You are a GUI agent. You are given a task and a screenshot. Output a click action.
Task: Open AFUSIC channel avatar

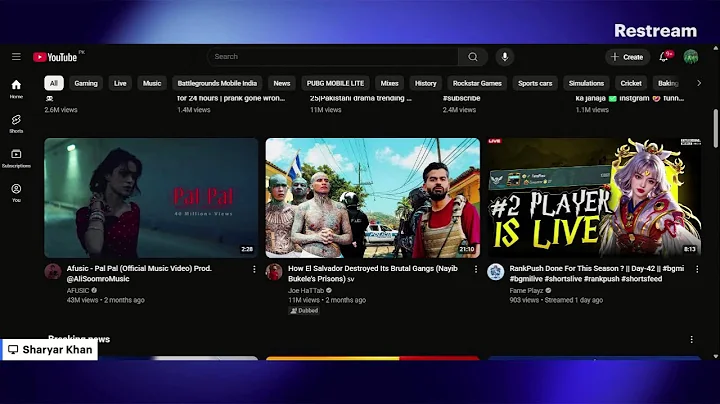click(x=53, y=272)
